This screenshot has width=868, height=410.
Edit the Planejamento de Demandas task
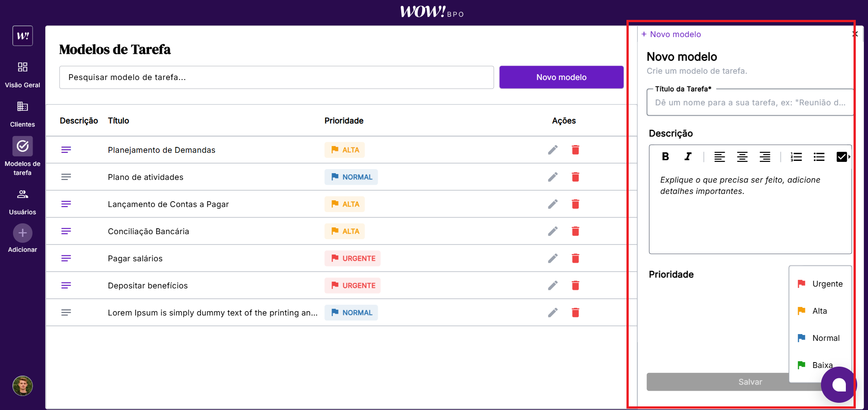[553, 150]
